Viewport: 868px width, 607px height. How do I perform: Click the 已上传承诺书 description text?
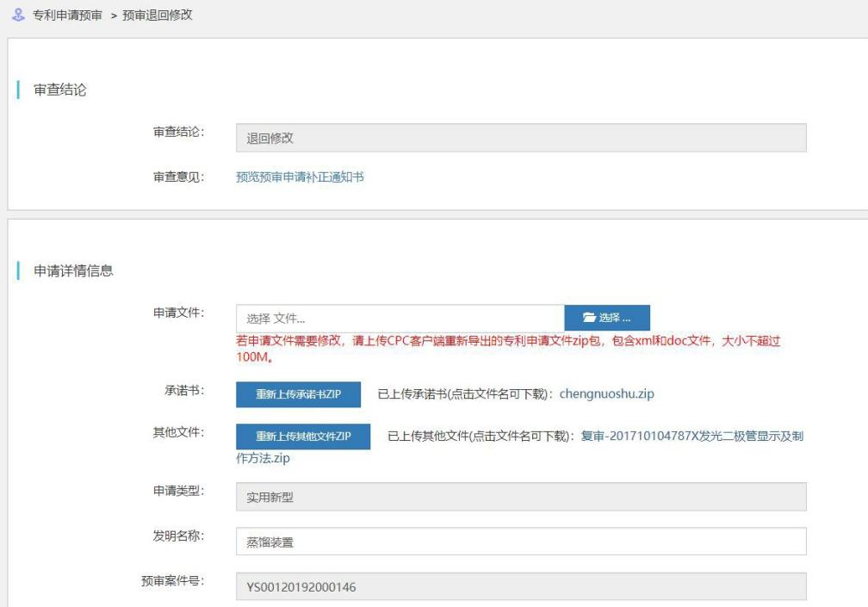point(467,394)
